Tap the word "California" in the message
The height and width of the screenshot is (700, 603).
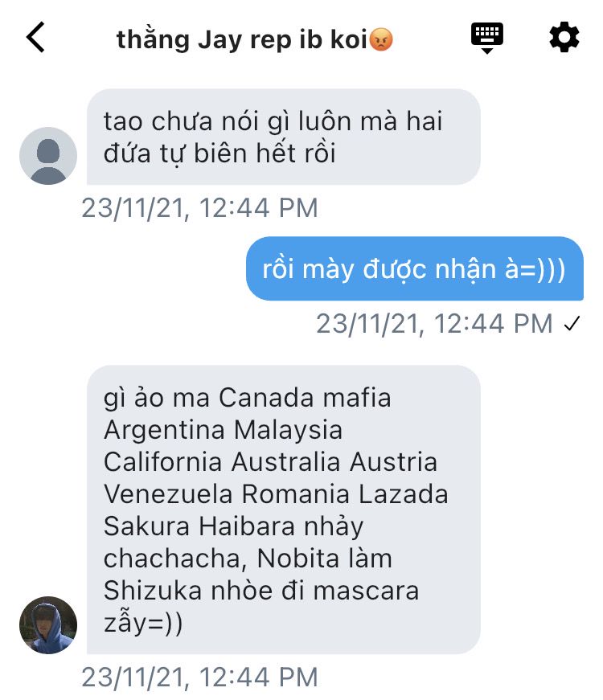pos(162,462)
